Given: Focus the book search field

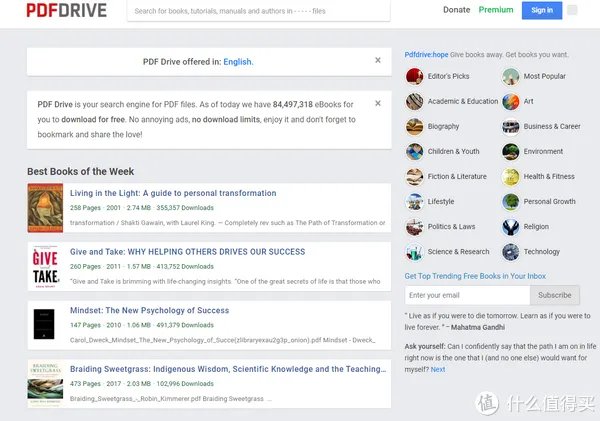Looking at the screenshot, I should tap(265, 11).
